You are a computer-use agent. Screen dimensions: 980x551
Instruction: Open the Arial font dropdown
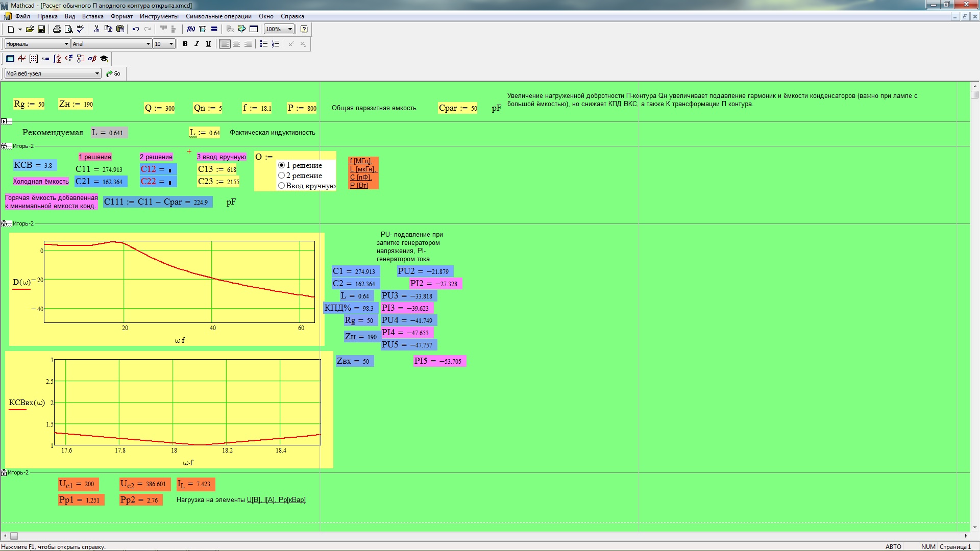click(x=148, y=44)
